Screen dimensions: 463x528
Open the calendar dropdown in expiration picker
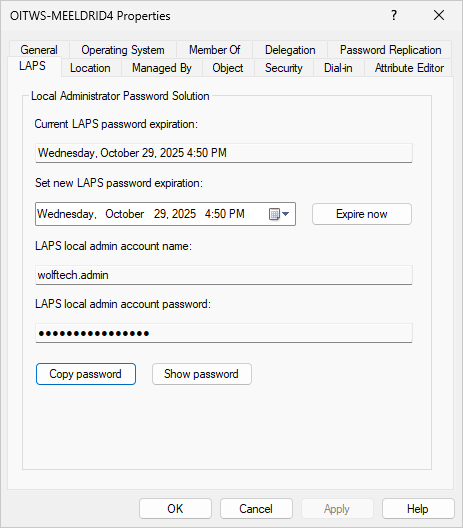(x=286, y=214)
